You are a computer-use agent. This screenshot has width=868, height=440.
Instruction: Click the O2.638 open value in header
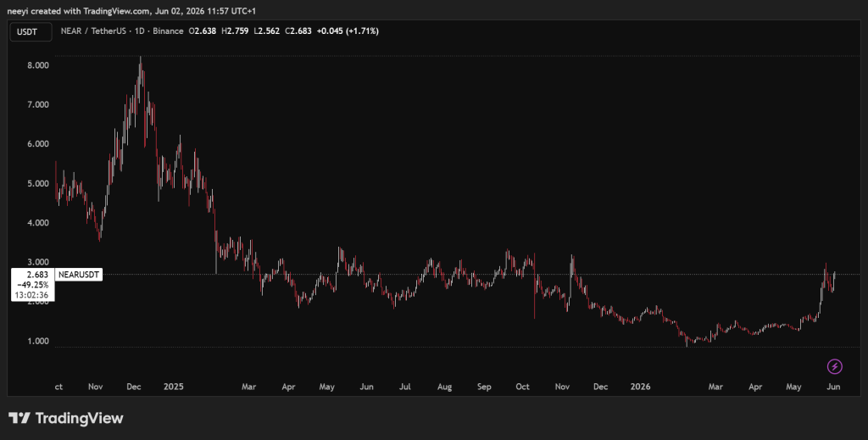coord(202,31)
